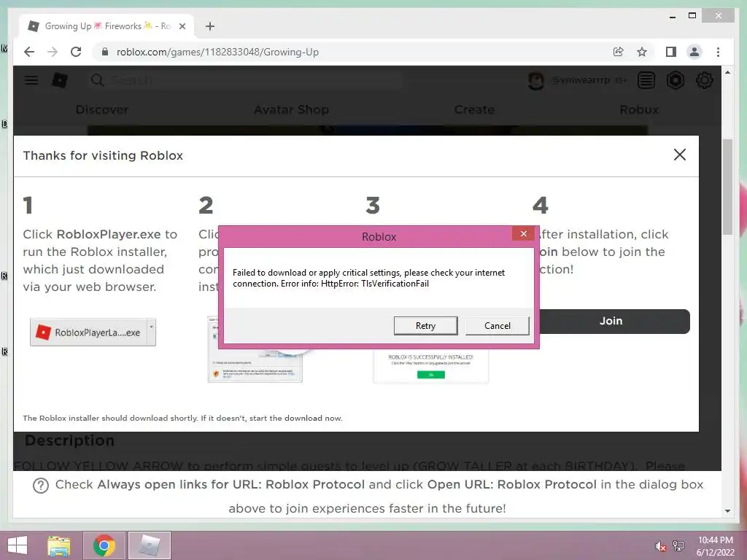Click the user avatar headshot
Screen dimensions: 747x560
(x=536, y=80)
